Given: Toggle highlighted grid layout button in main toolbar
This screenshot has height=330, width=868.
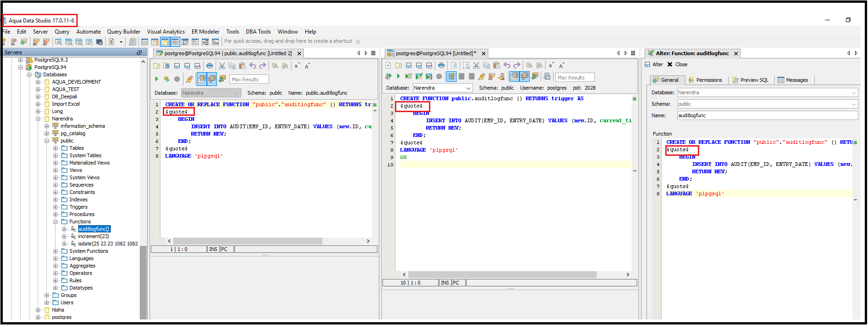Looking at the screenshot, I should [175, 42].
